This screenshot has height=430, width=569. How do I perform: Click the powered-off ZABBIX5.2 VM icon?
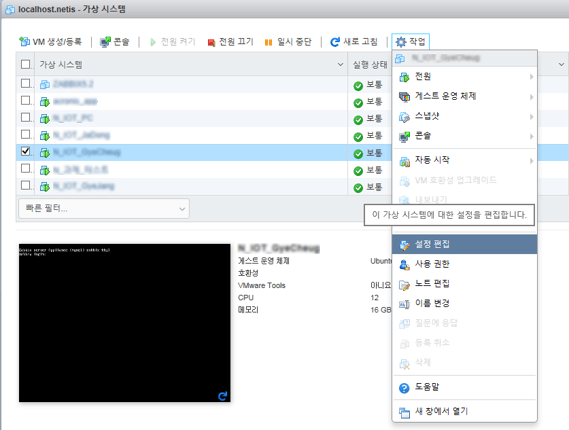click(x=45, y=85)
